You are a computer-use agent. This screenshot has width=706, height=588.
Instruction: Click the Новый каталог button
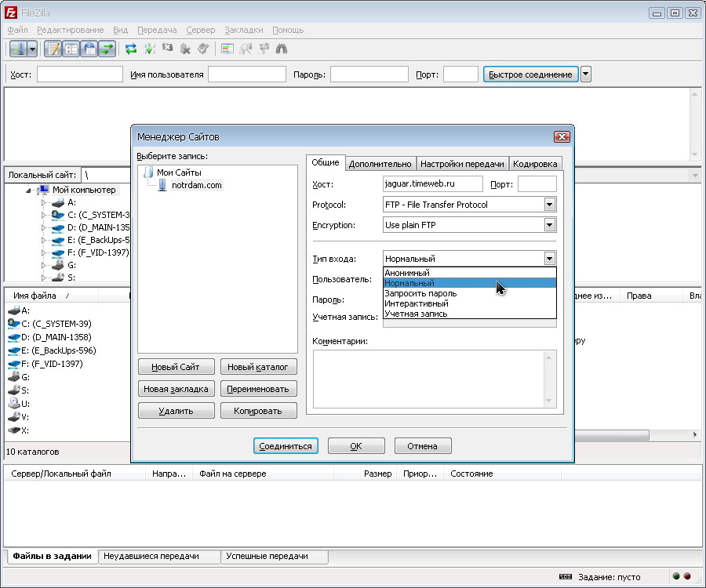258,367
